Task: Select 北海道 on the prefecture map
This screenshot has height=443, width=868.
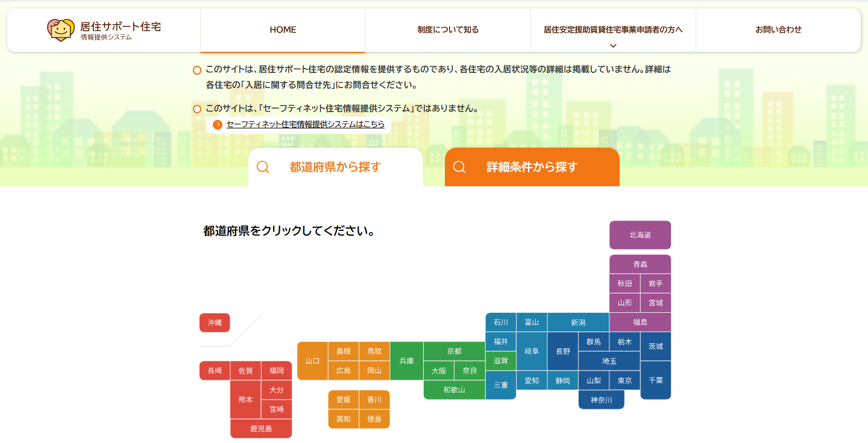Action: click(x=640, y=235)
